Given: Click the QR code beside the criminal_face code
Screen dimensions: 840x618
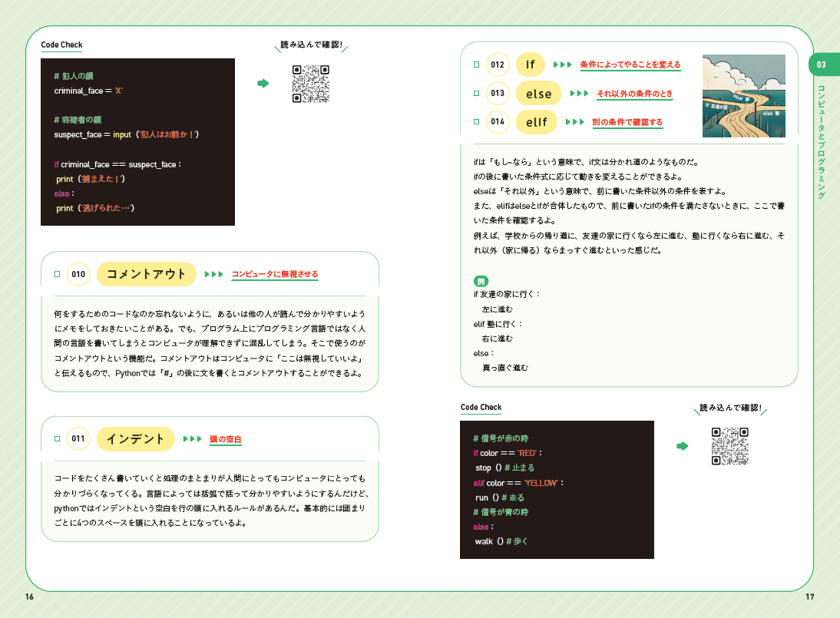Looking at the screenshot, I should pyautogui.click(x=310, y=84).
